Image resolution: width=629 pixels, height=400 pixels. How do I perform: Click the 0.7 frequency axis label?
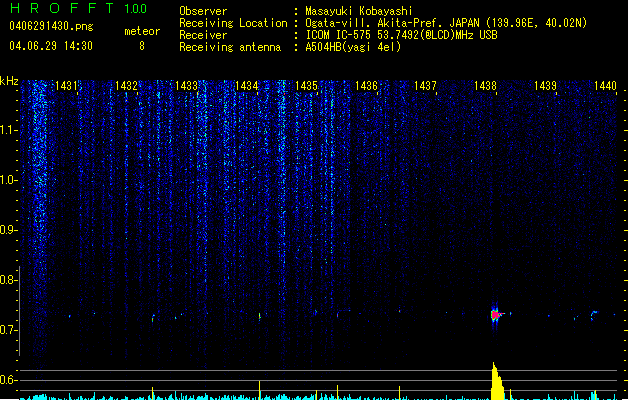[8, 330]
